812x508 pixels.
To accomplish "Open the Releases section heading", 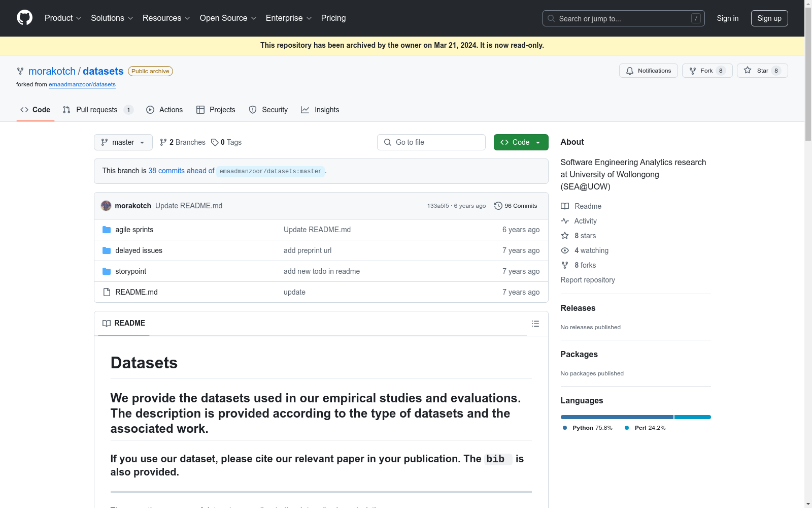I will click(x=578, y=308).
